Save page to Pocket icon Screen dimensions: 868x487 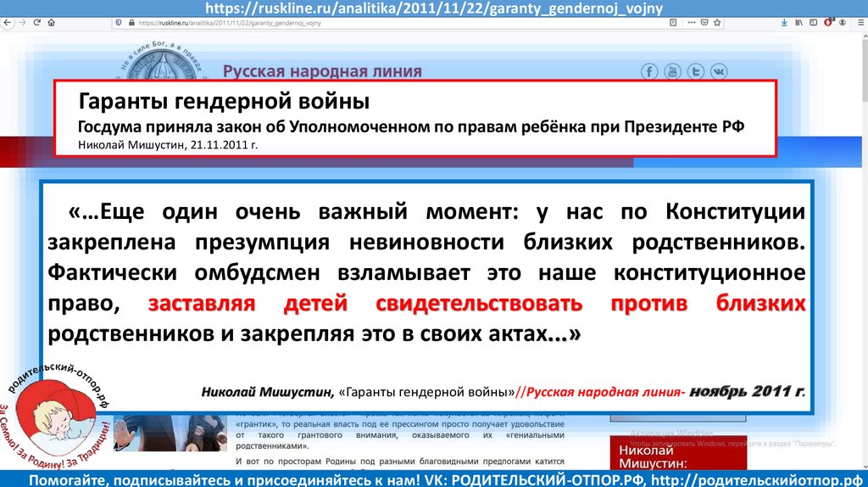pos(704,23)
